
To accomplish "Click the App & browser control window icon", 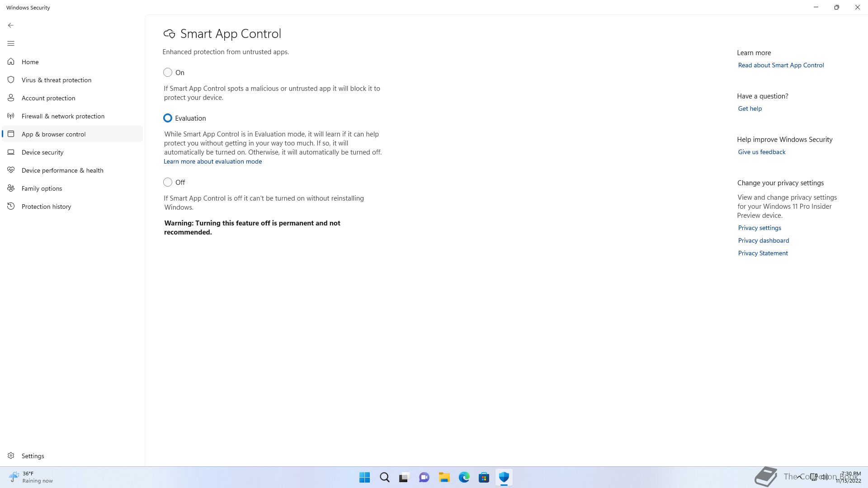I will click(11, 134).
